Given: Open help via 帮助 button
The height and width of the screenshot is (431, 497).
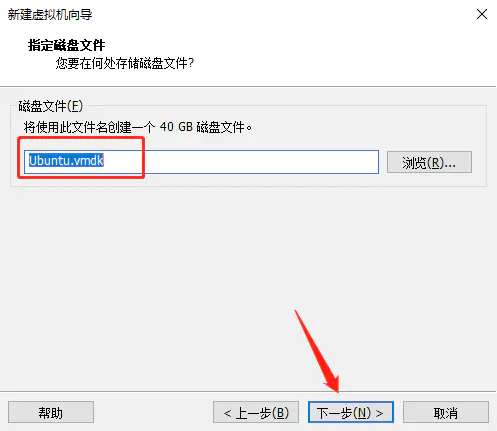Looking at the screenshot, I should tap(51, 412).
